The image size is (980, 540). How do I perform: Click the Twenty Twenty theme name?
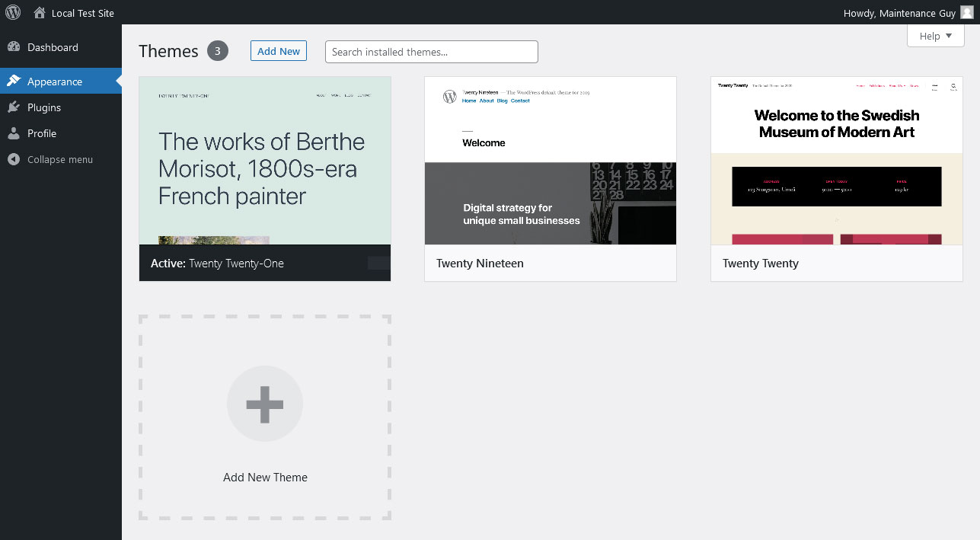click(x=761, y=264)
